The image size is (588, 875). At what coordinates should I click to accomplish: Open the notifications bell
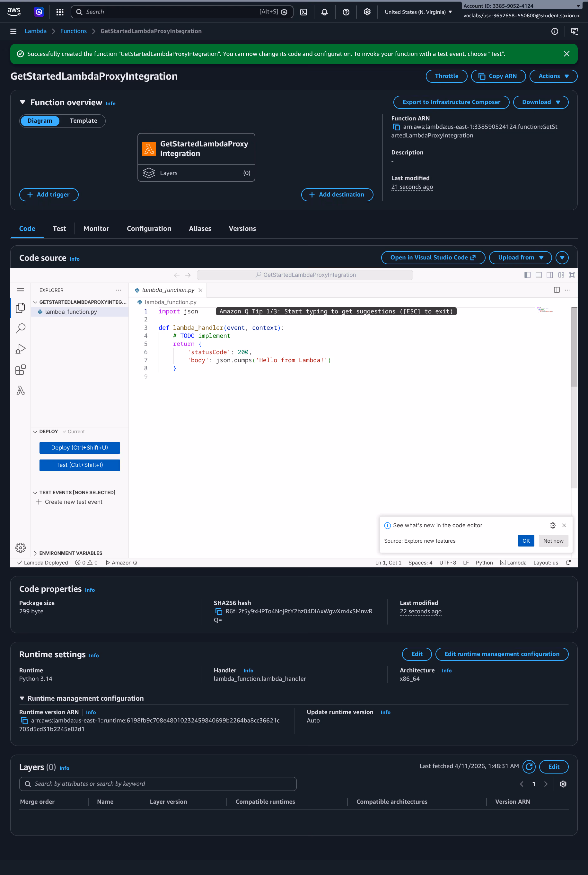point(324,12)
